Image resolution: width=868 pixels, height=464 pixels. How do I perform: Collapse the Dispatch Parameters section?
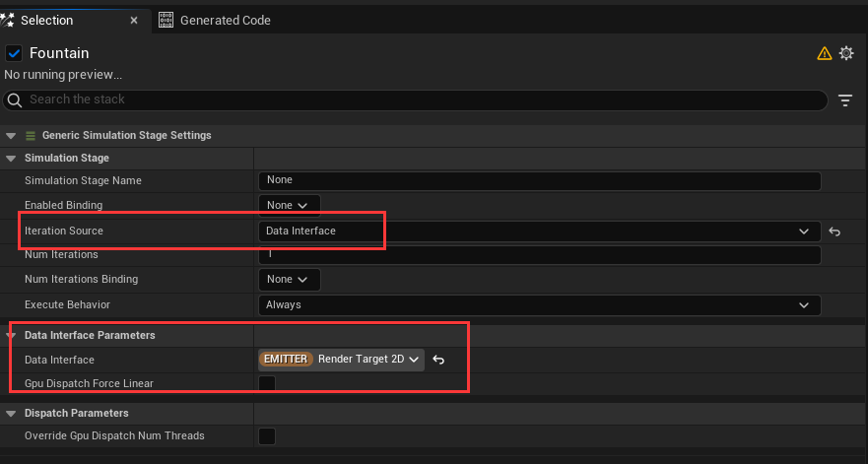pos(11,414)
